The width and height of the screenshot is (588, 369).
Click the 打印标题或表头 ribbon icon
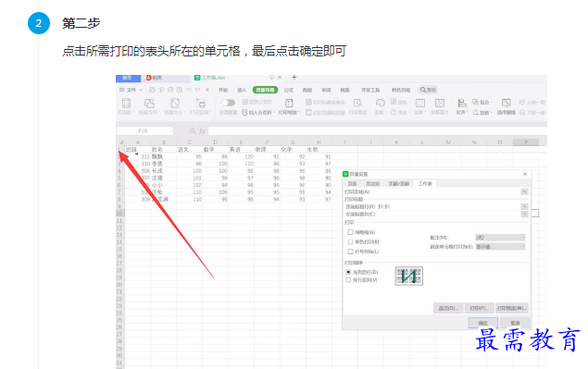point(308,103)
